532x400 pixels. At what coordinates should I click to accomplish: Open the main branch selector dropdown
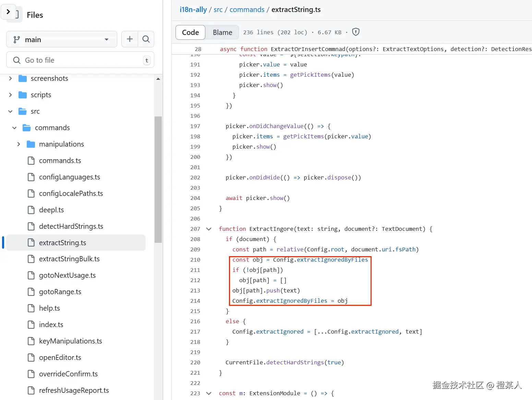point(62,39)
